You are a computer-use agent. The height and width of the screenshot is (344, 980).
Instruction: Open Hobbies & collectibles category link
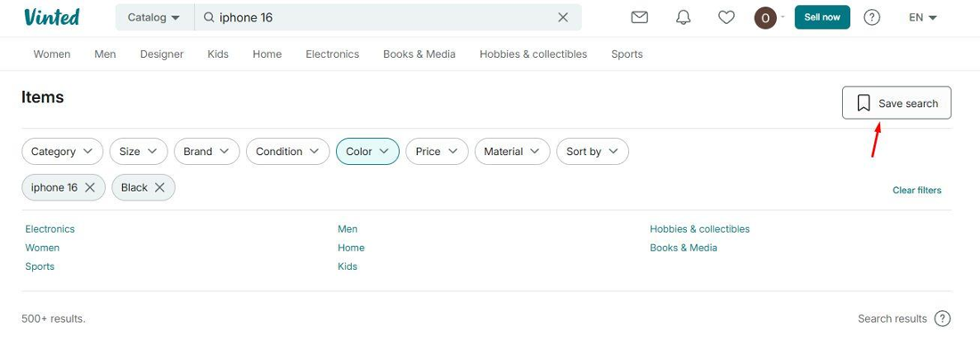(x=700, y=229)
